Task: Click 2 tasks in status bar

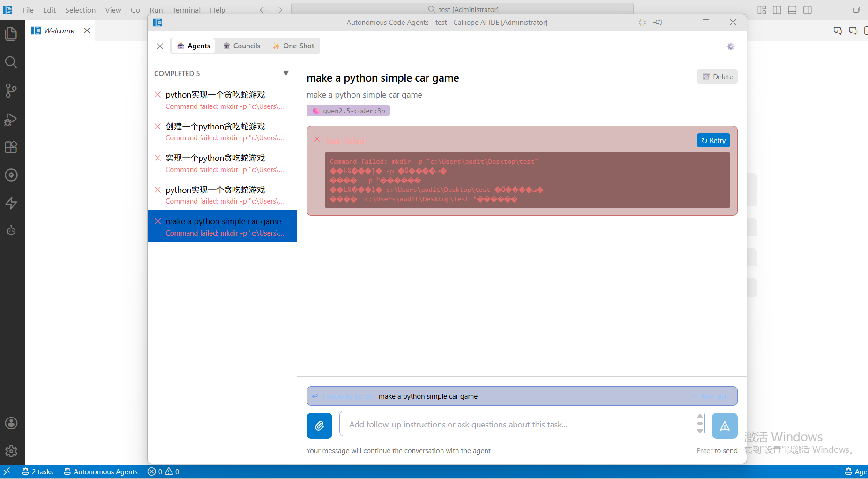Action: tap(38, 471)
